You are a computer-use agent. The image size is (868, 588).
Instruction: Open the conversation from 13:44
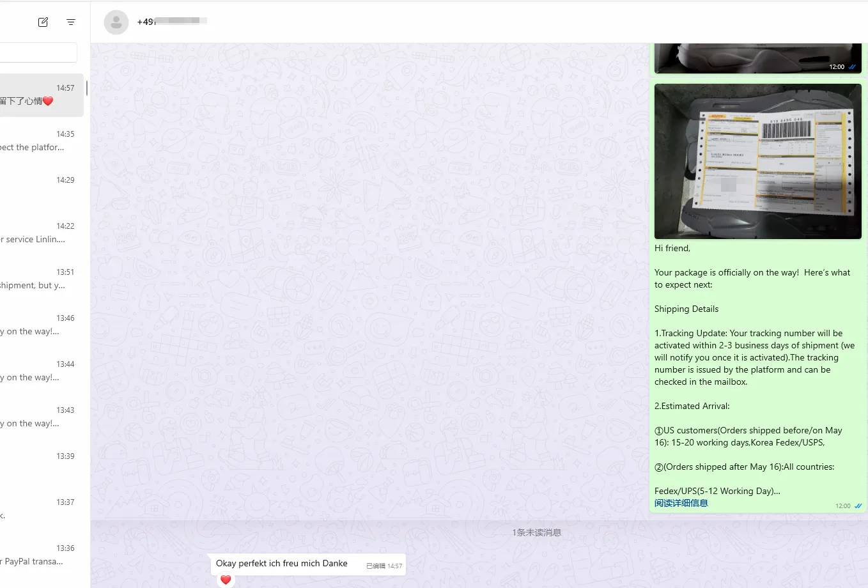42,371
